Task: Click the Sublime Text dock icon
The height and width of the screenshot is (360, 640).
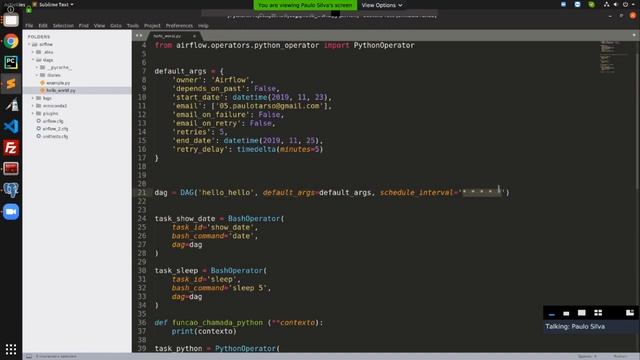Action: [x=11, y=84]
